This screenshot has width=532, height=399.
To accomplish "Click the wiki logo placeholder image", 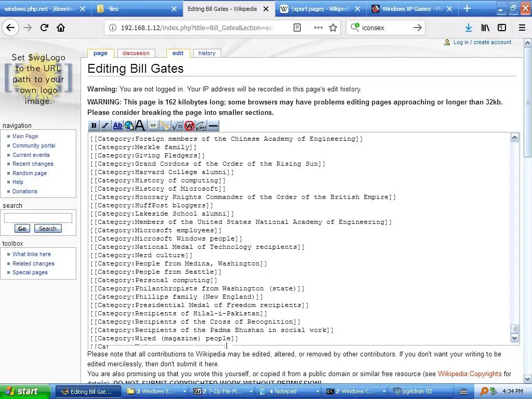I will [38, 79].
